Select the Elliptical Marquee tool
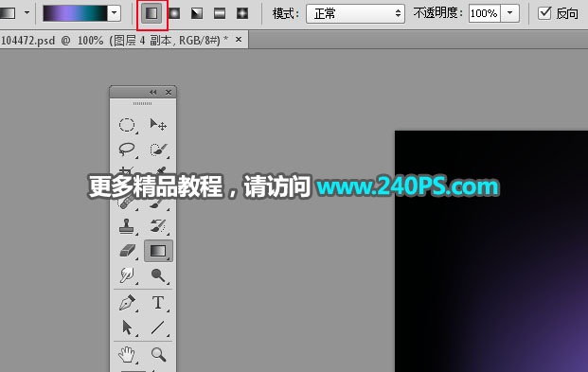The height and width of the screenshot is (372, 588). [127, 125]
